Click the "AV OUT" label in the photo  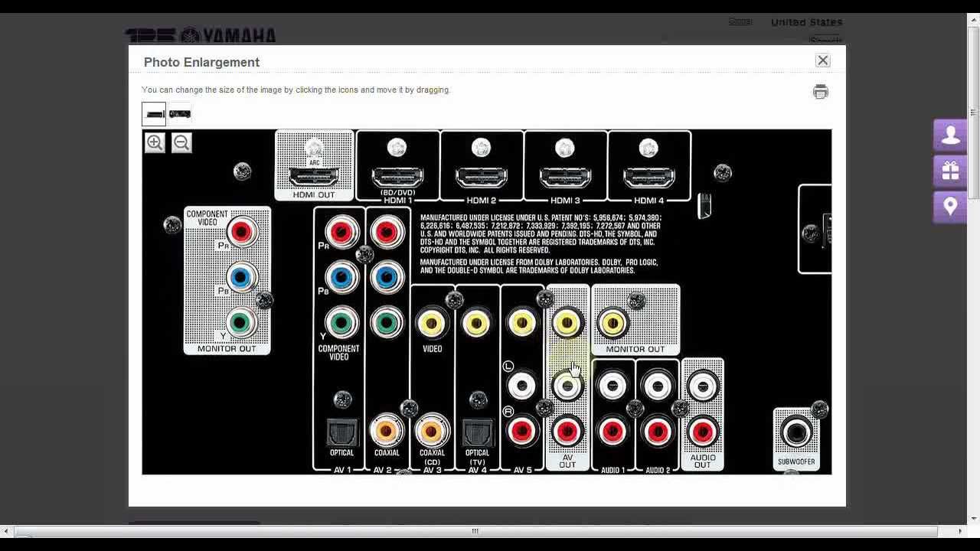[x=567, y=461]
